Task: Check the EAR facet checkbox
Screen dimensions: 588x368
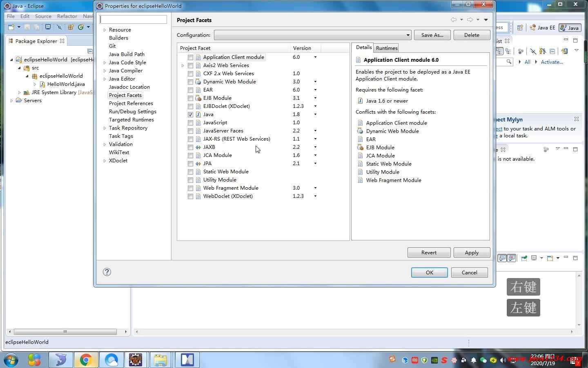Action: (190, 90)
